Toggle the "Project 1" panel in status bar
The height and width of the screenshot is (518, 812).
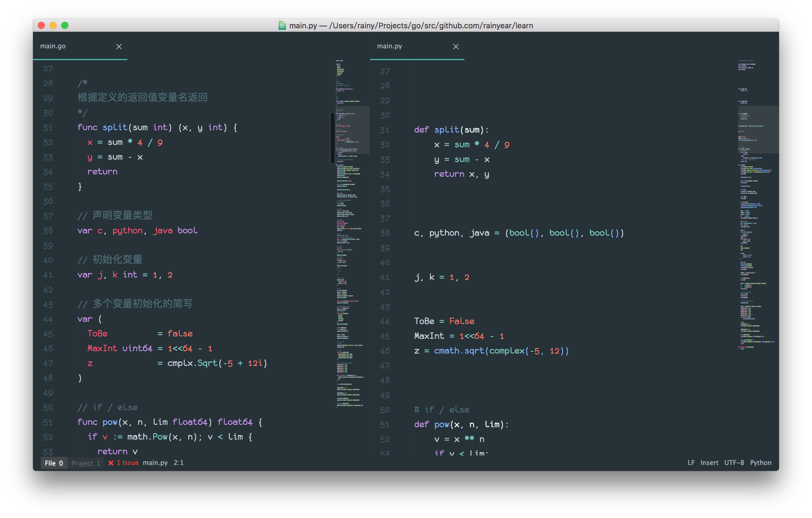tap(86, 463)
